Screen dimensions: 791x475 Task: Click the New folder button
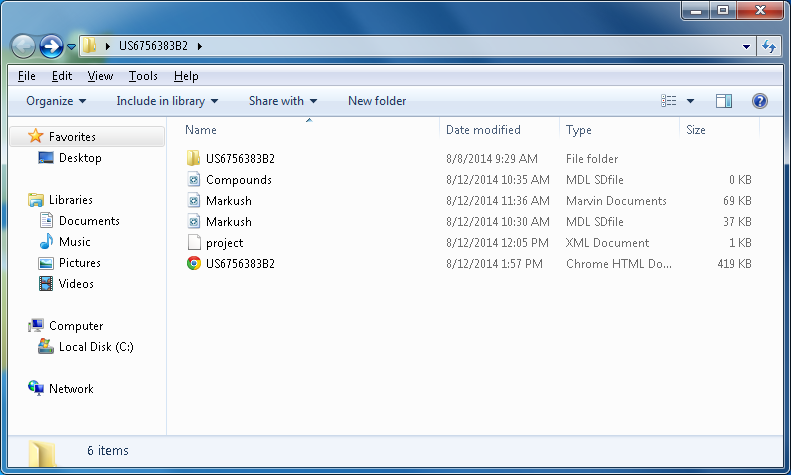pyautogui.click(x=377, y=101)
